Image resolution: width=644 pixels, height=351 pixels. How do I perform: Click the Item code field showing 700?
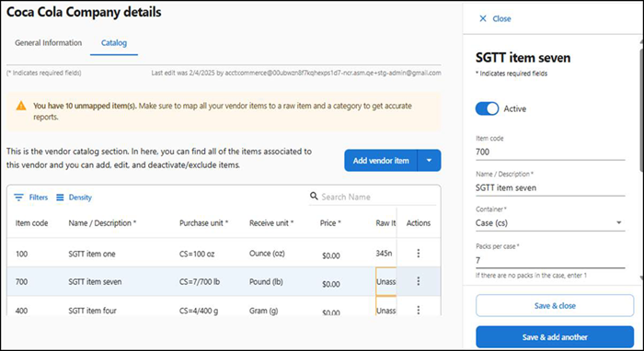tap(550, 153)
